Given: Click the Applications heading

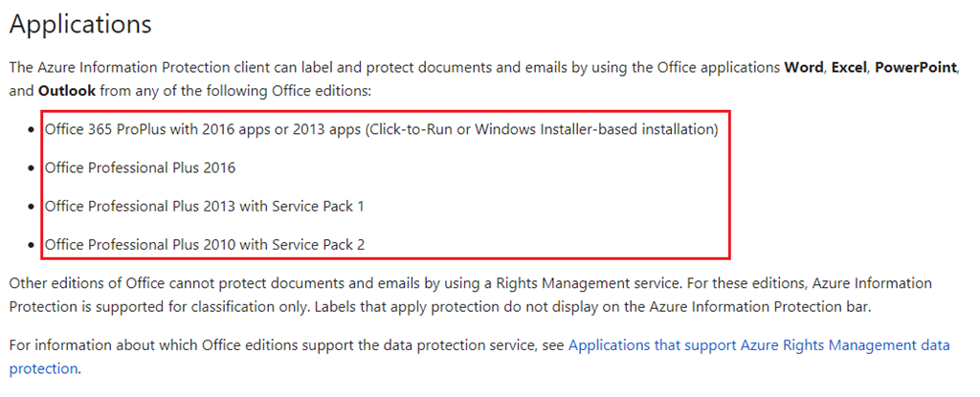Looking at the screenshot, I should tap(80, 24).
